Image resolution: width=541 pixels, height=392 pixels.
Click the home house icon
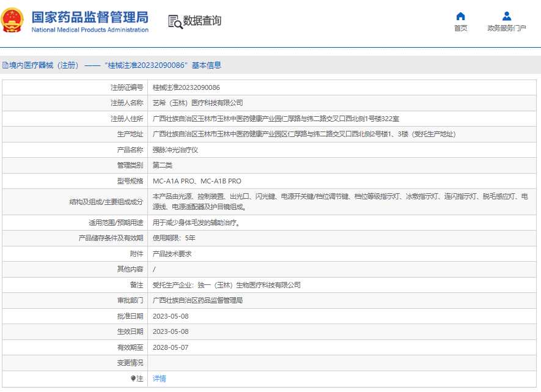point(460,16)
